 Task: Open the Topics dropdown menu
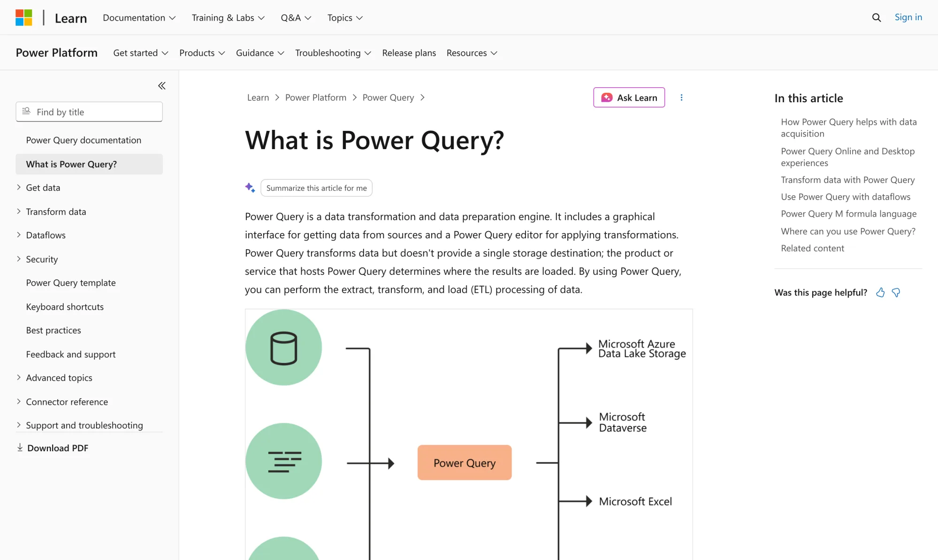[345, 18]
